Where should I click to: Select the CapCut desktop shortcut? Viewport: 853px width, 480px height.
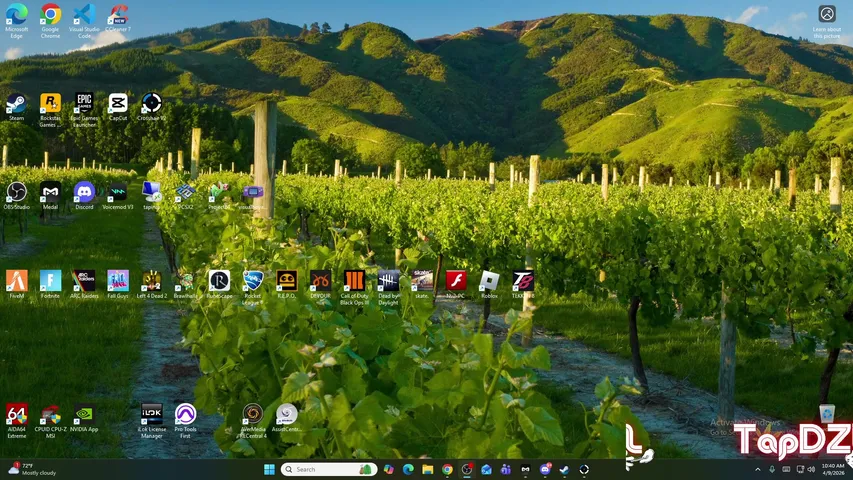118,106
